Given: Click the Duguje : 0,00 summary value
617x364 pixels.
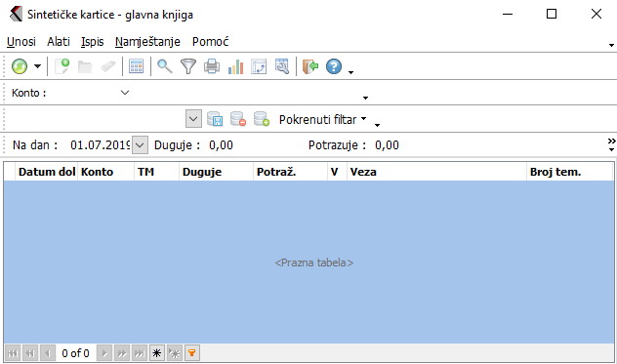Looking at the screenshot, I should coord(193,145).
